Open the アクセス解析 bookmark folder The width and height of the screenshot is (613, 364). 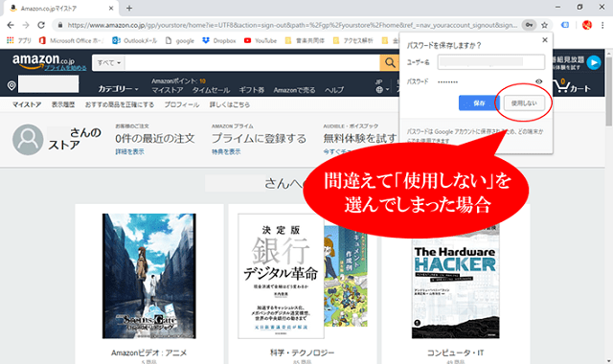coord(353,40)
